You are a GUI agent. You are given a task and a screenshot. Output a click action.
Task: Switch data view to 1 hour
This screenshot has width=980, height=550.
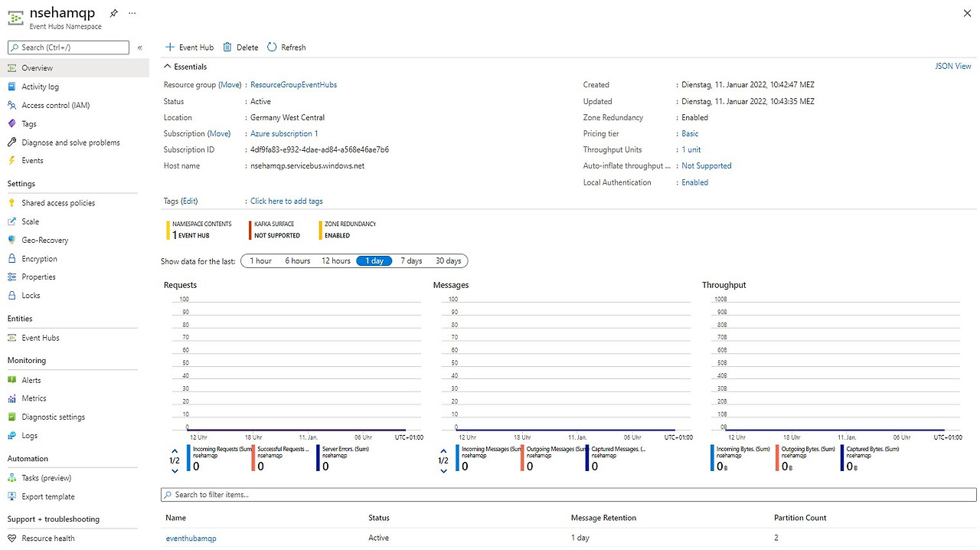(x=260, y=260)
